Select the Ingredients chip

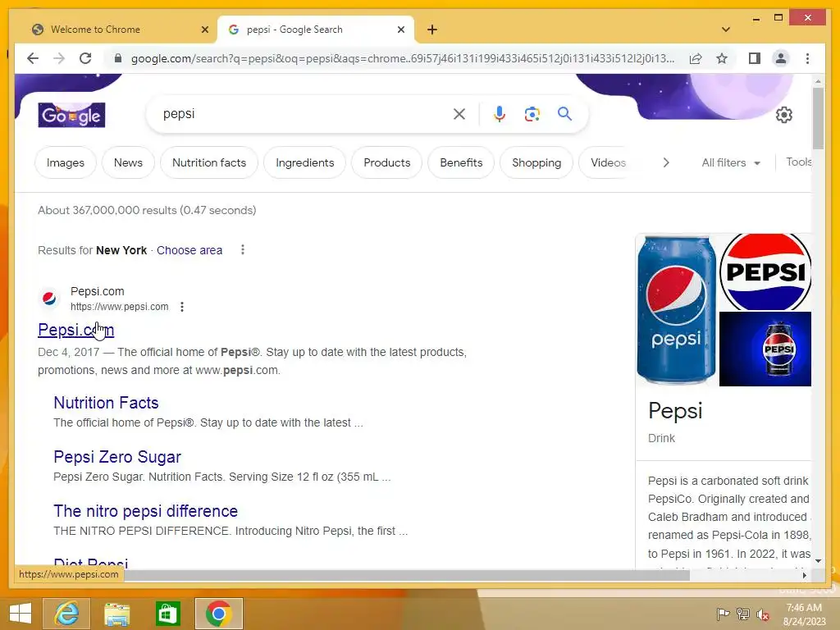(x=305, y=162)
